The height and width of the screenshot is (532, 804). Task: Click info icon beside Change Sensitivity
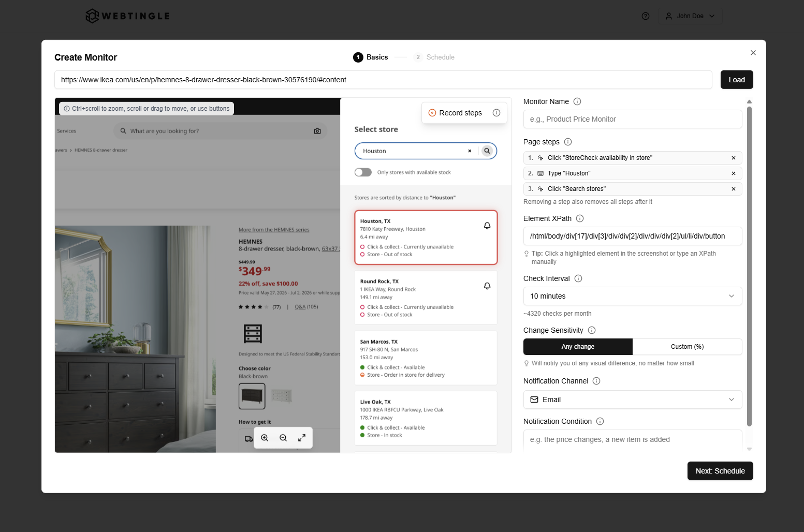[x=592, y=330]
